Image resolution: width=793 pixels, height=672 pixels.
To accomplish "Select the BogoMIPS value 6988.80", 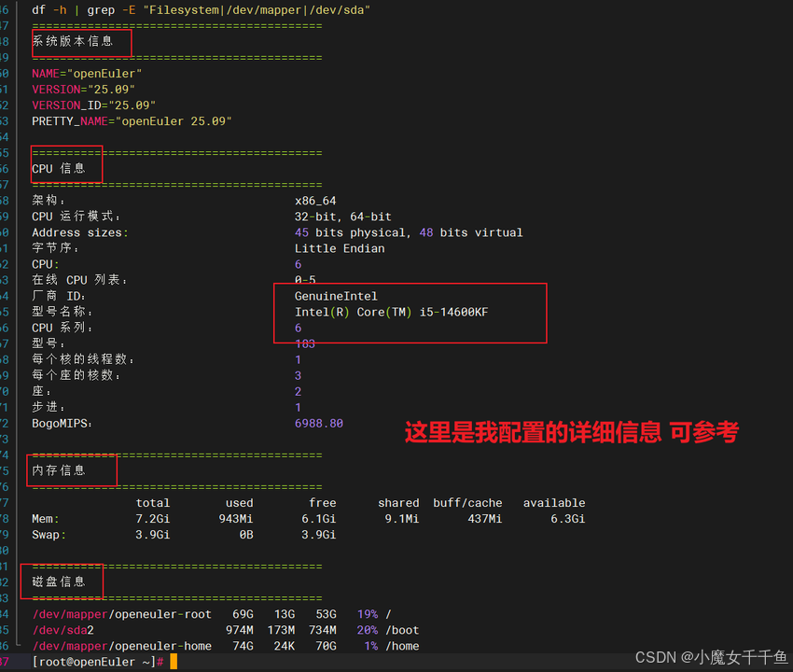I will click(319, 423).
